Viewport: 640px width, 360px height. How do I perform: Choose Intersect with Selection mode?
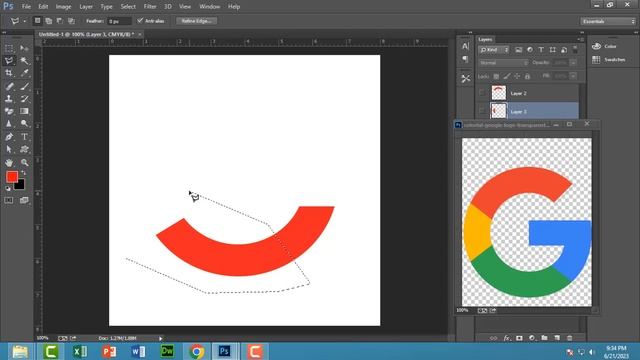point(71,21)
